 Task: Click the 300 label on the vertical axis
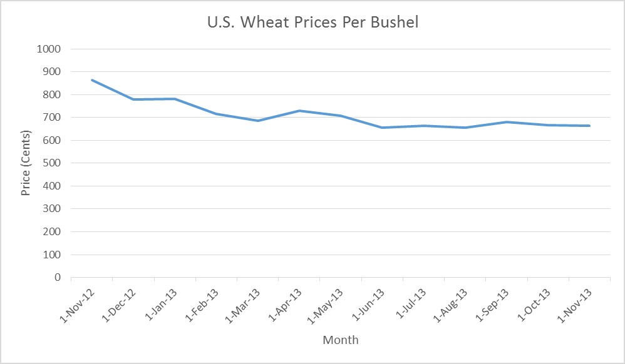[x=54, y=209]
